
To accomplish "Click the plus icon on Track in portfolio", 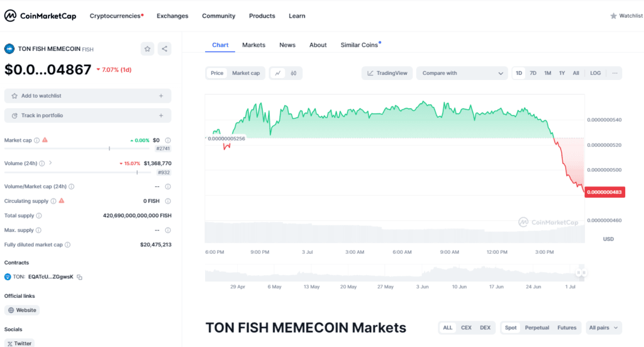I will (x=161, y=115).
